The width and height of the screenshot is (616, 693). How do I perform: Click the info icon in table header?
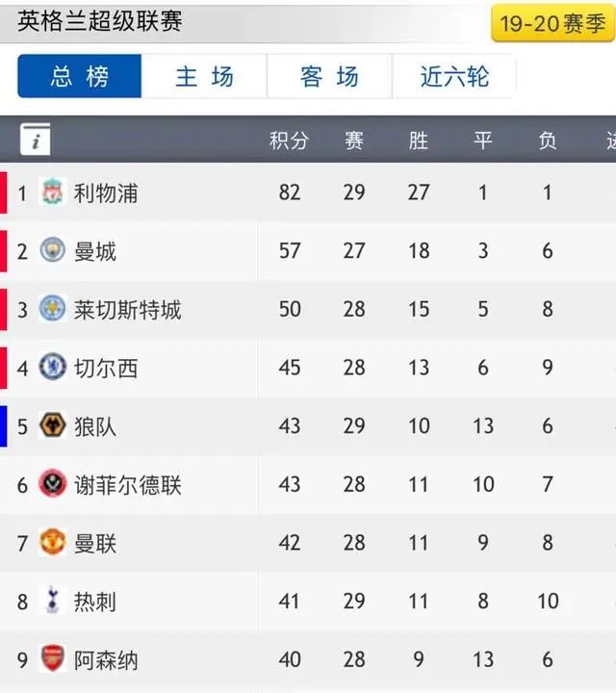36,140
